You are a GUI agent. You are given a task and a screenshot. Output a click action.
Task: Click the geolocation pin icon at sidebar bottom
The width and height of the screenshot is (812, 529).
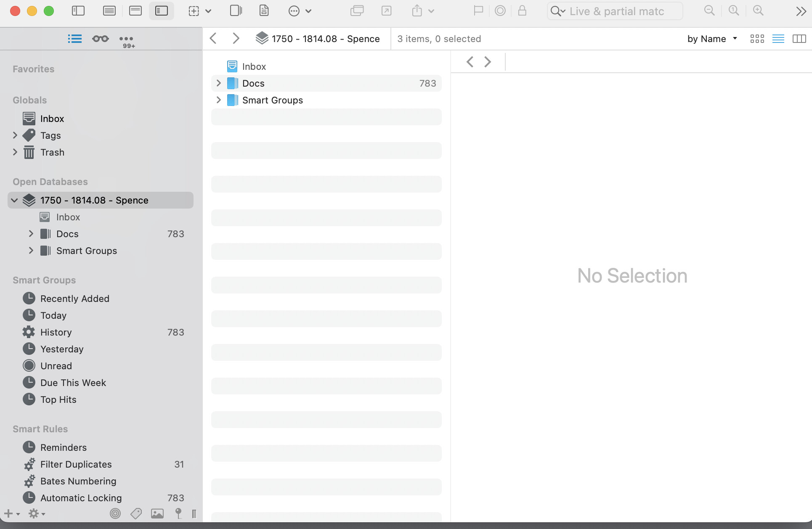pyautogui.click(x=178, y=513)
